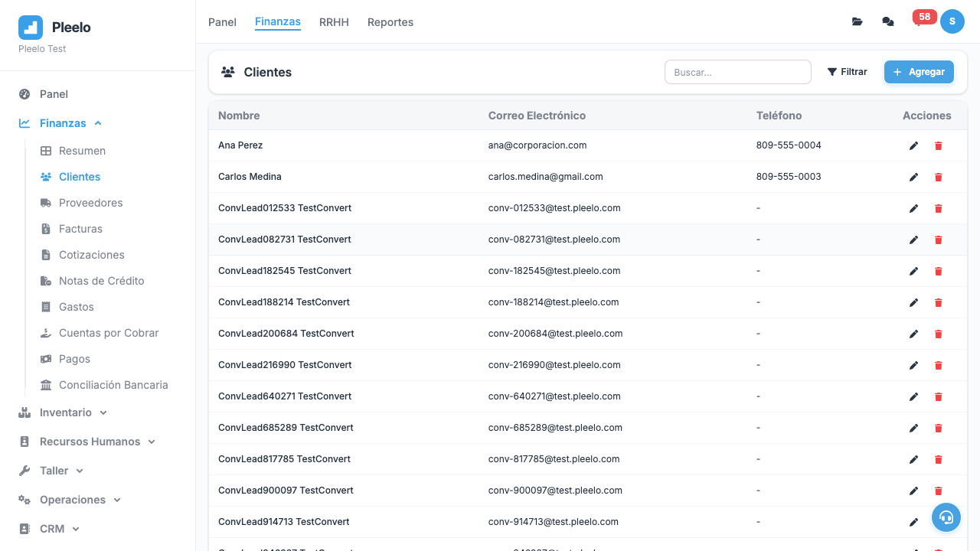Focus the Buscar search field

point(737,72)
